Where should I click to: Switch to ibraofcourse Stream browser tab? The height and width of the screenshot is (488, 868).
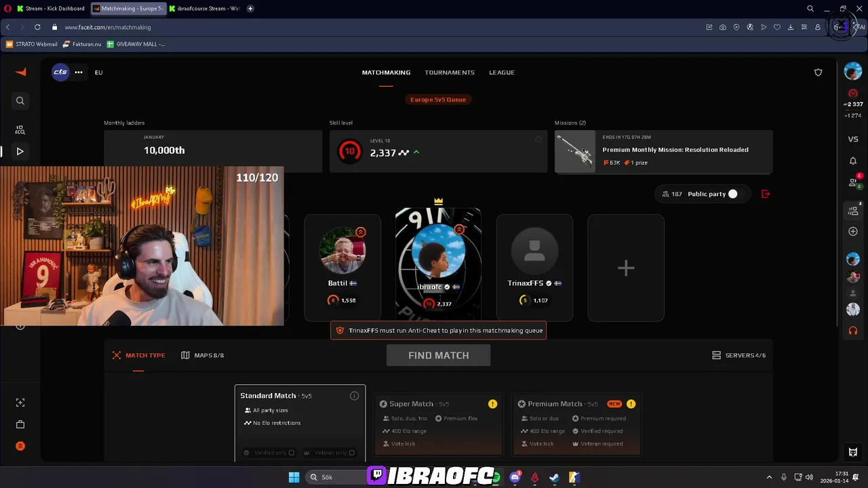coord(203,9)
